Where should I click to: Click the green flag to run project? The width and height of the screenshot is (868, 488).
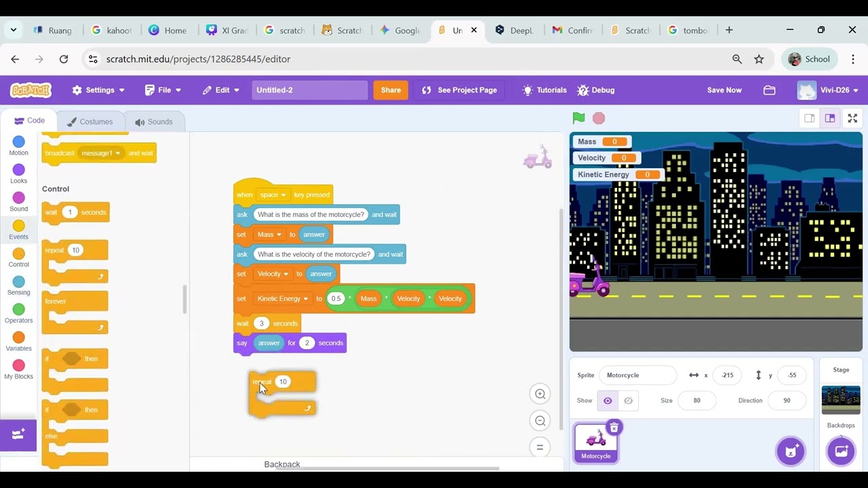point(578,119)
